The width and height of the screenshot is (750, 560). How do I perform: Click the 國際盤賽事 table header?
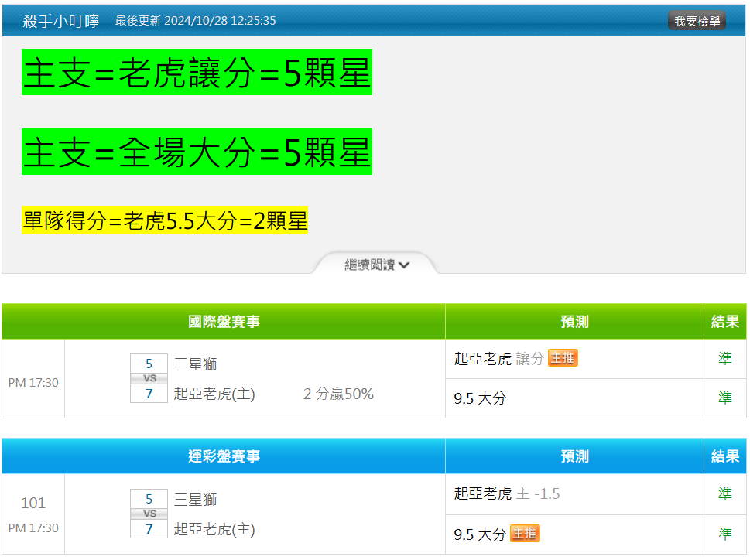click(x=224, y=322)
